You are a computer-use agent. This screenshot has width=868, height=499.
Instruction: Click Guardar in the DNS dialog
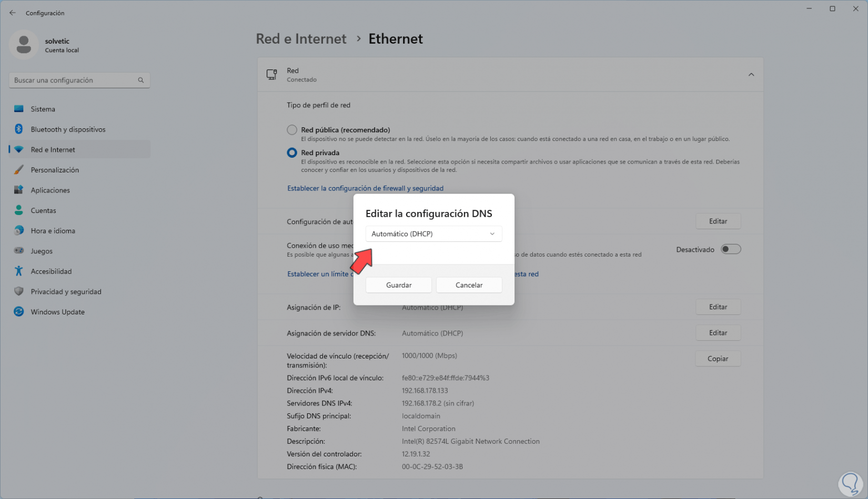click(x=398, y=284)
